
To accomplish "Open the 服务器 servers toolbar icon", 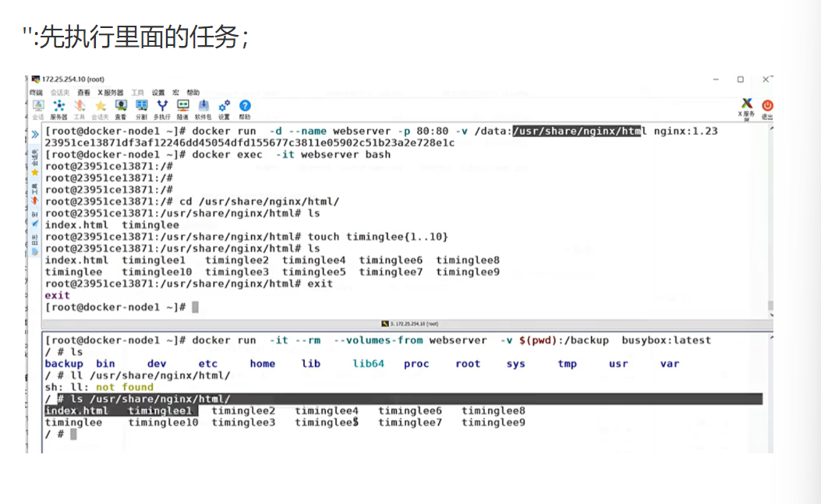I will 58,109.
